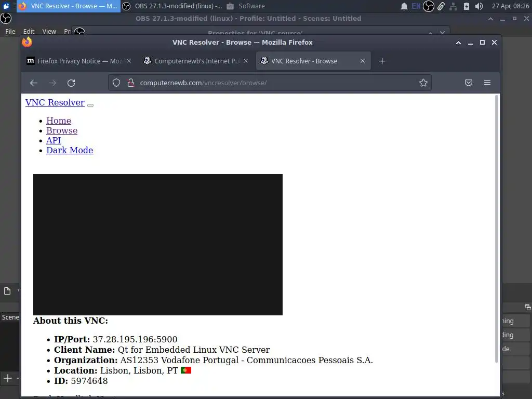532x399 pixels.
Task: Add a scene with the OBS plus button
Action: coord(7,378)
